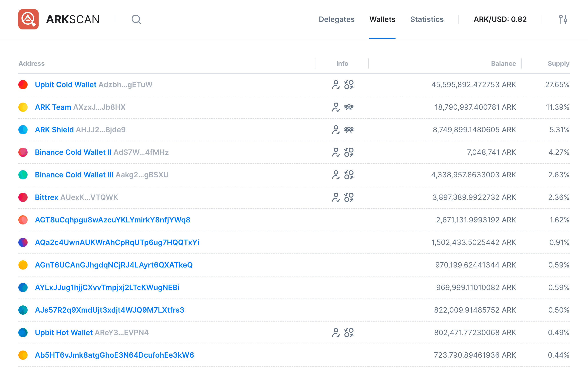The width and height of the screenshot is (588, 368).
Task: Click known wallet icon for ARK Shield
Action: click(x=336, y=130)
